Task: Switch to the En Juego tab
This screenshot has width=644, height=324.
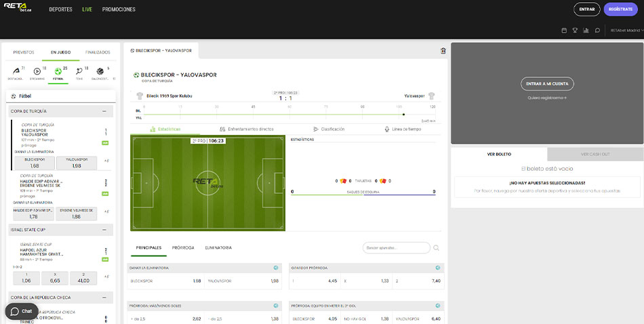Action: click(x=61, y=53)
